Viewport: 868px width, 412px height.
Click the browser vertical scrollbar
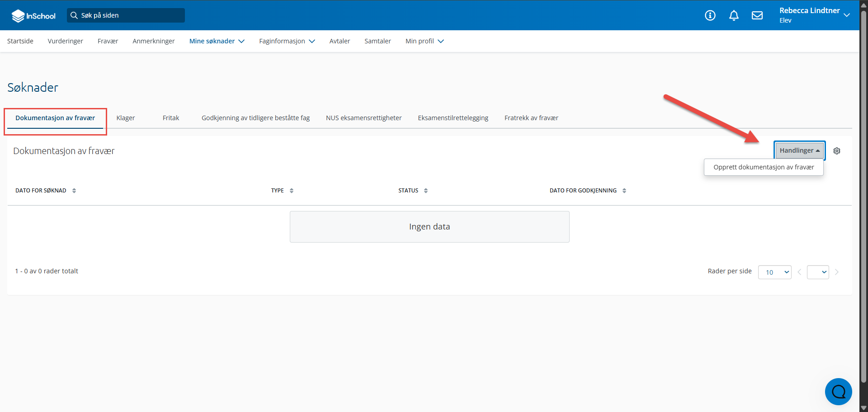[863, 197]
